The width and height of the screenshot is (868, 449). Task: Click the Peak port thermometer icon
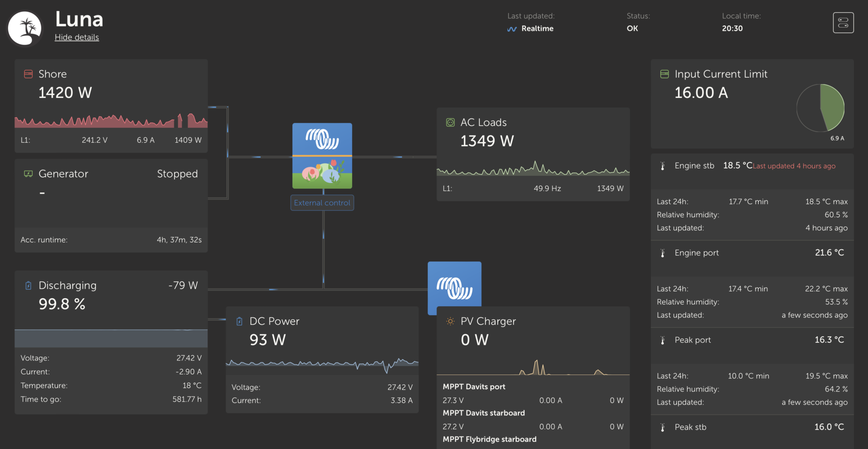663,340
